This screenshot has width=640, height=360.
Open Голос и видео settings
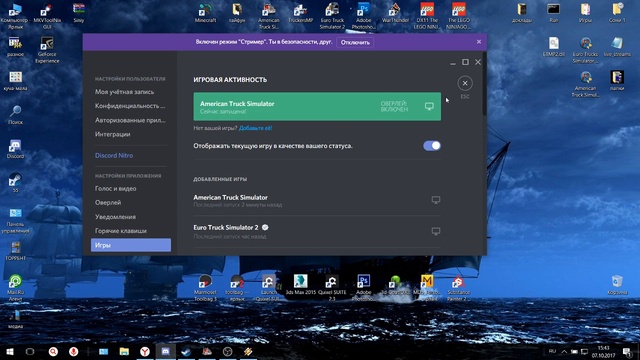[116, 189]
